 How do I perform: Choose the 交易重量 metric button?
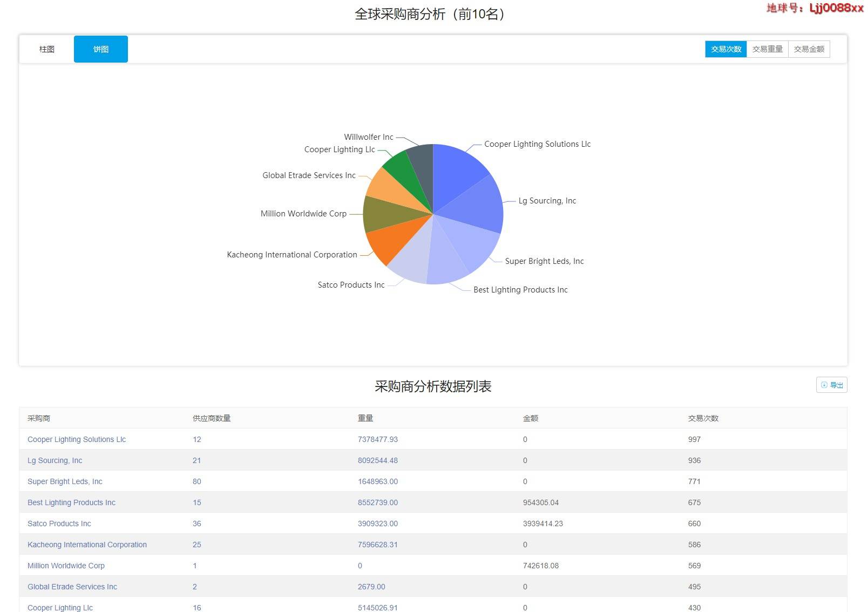tap(768, 49)
